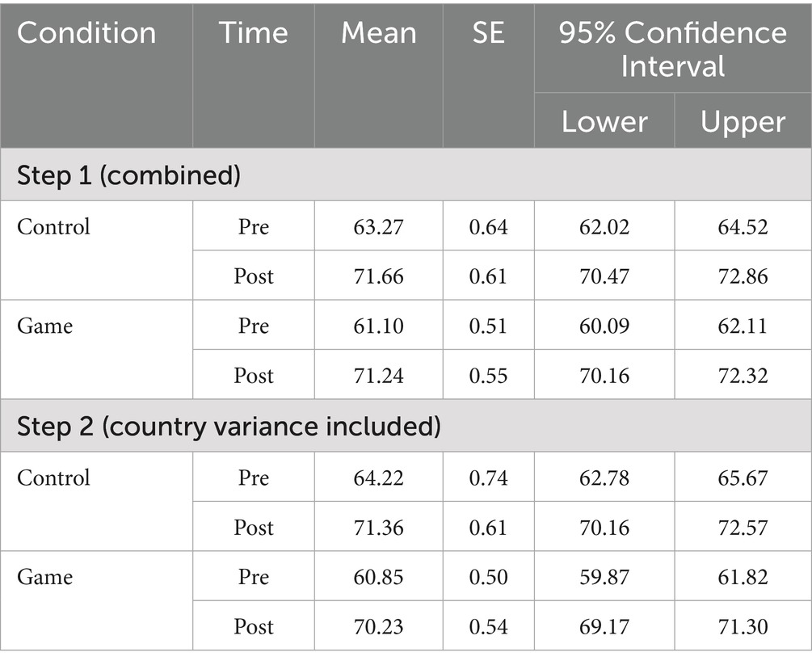This screenshot has width=812, height=665.
Task: Select the cell containing 61.10
Action: click(x=378, y=326)
